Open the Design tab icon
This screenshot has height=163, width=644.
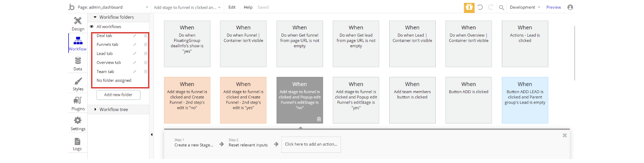point(78,21)
